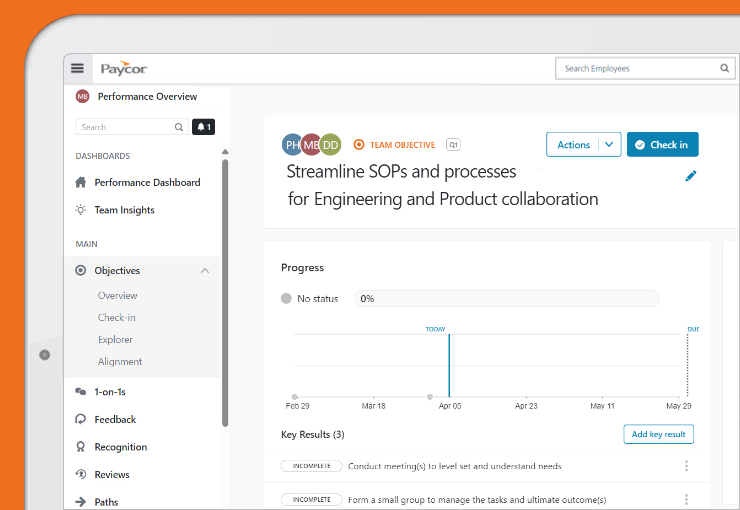This screenshot has width=740, height=510.
Task: Click the No status label
Action: (x=318, y=299)
